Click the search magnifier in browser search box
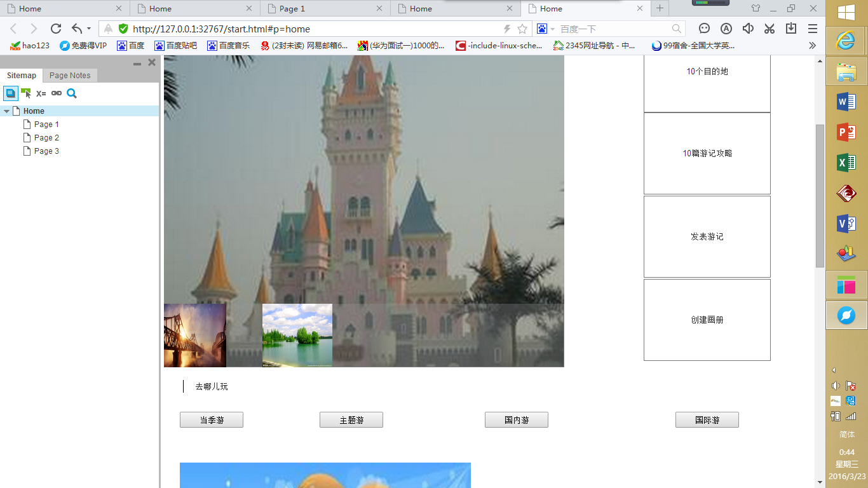Screen dimensions: 868x488 pos(677,29)
